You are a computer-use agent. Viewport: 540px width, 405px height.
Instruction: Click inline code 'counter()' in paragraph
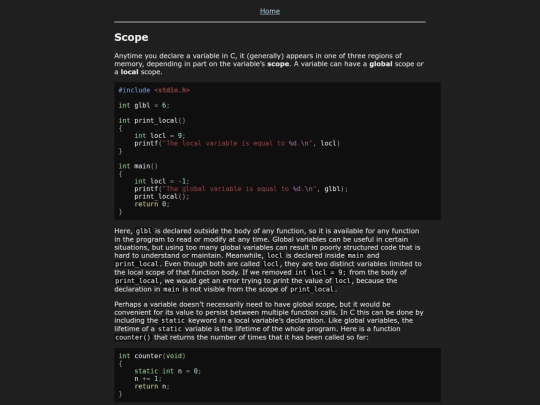pyautogui.click(x=133, y=338)
